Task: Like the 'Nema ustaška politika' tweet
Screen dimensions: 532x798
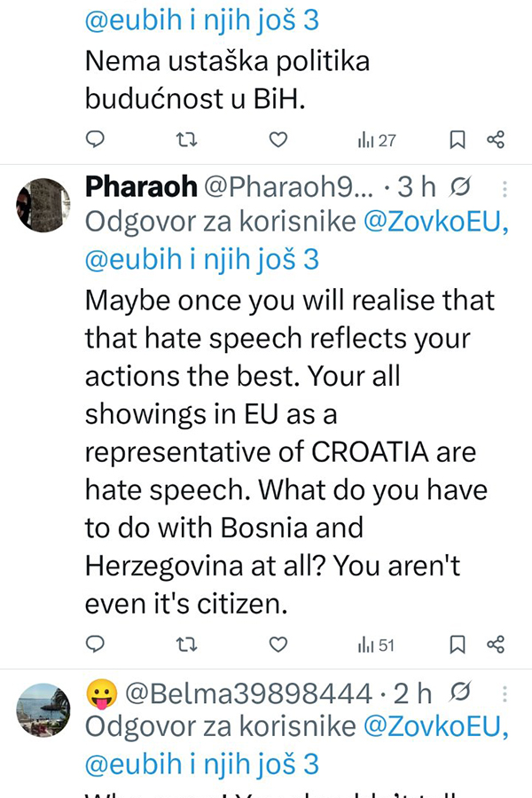Action: tap(278, 139)
